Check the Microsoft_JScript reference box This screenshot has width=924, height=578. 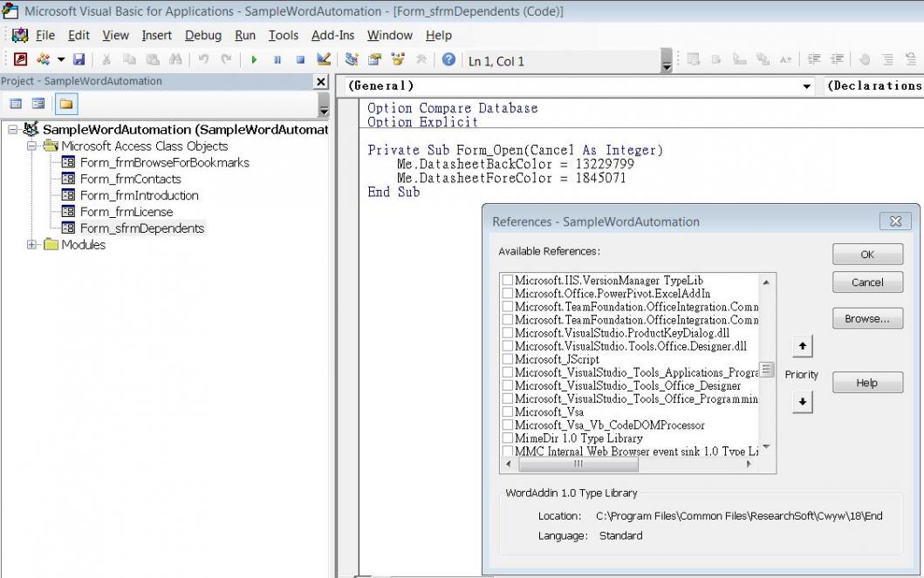(x=508, y=359)
